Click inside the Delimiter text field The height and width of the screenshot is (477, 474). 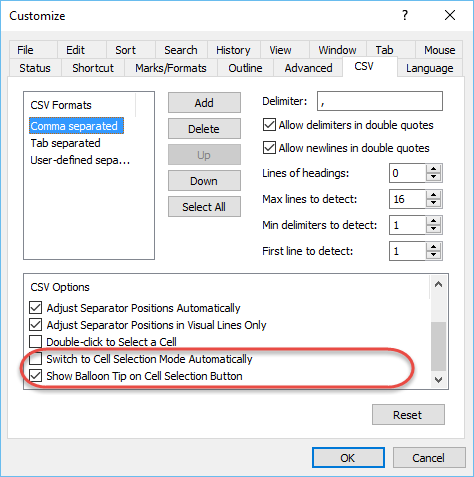point(380,101)
